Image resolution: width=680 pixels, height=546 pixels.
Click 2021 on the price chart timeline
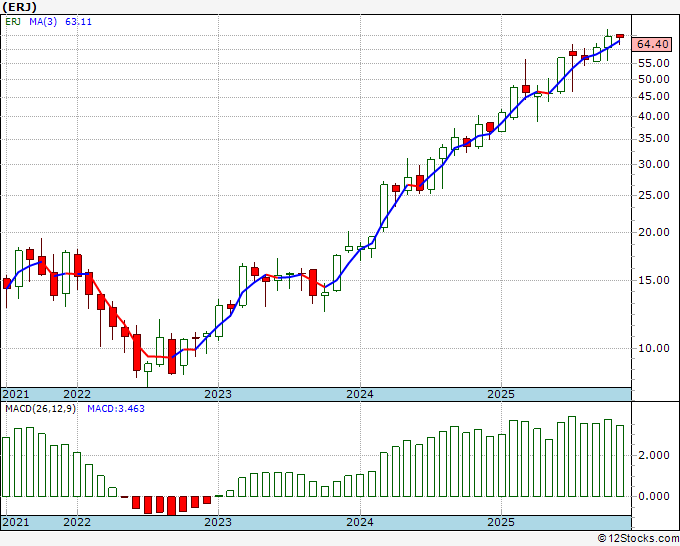tap(16, 394)
